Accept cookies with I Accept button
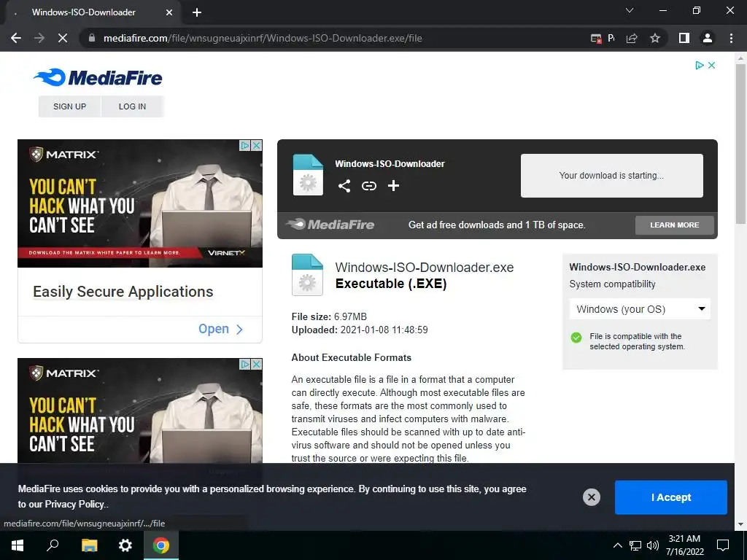This screenshot has width=747, height=560. pyautogui.click(x=671, y=497)
